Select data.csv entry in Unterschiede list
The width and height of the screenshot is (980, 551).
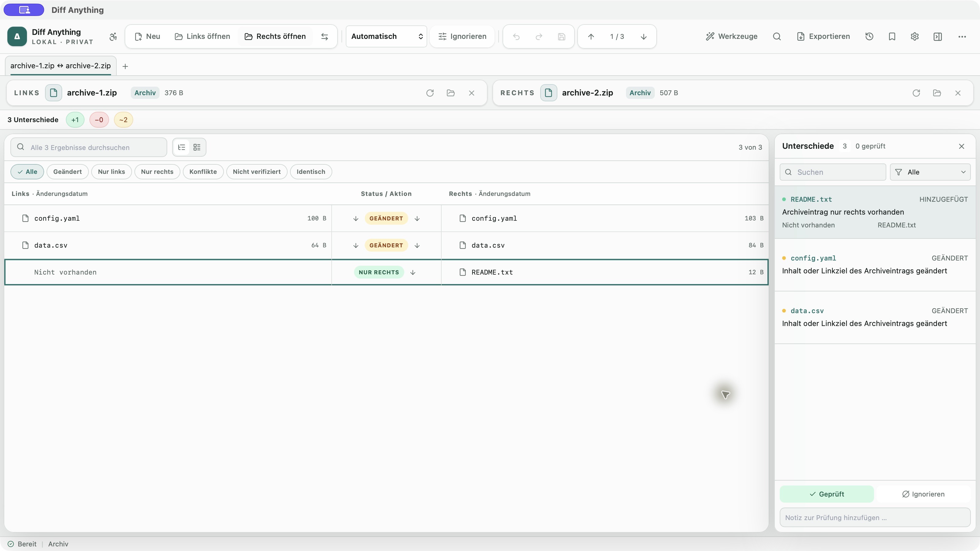point(875,317)
